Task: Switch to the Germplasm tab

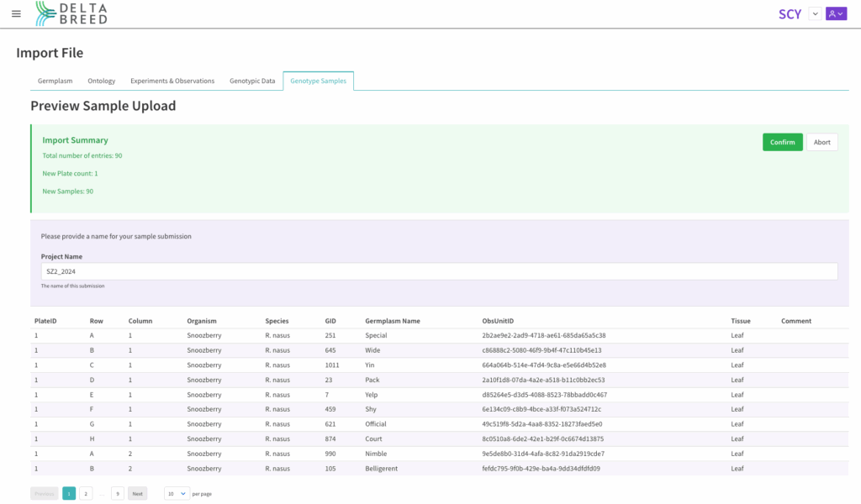Action: coord(55,81)
